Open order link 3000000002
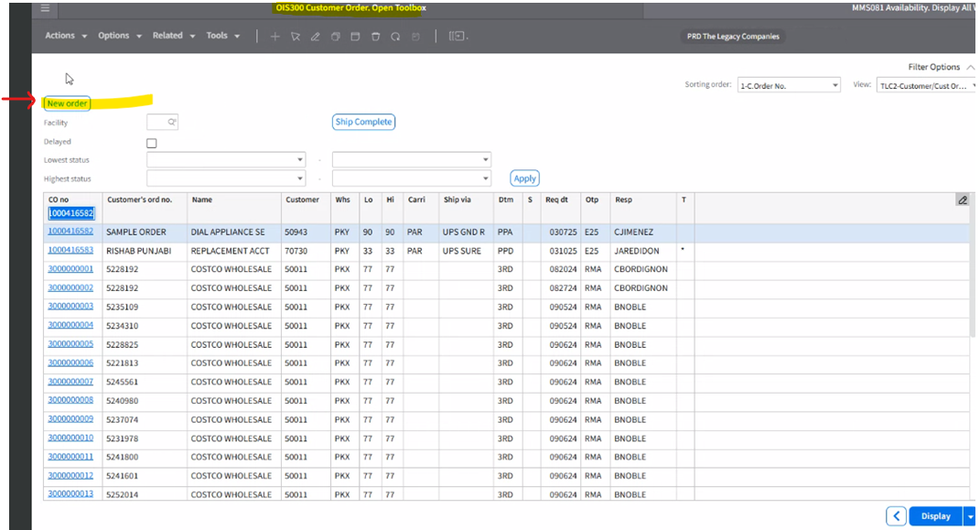This screenshot has height=530, width=980. coord(70,287)
